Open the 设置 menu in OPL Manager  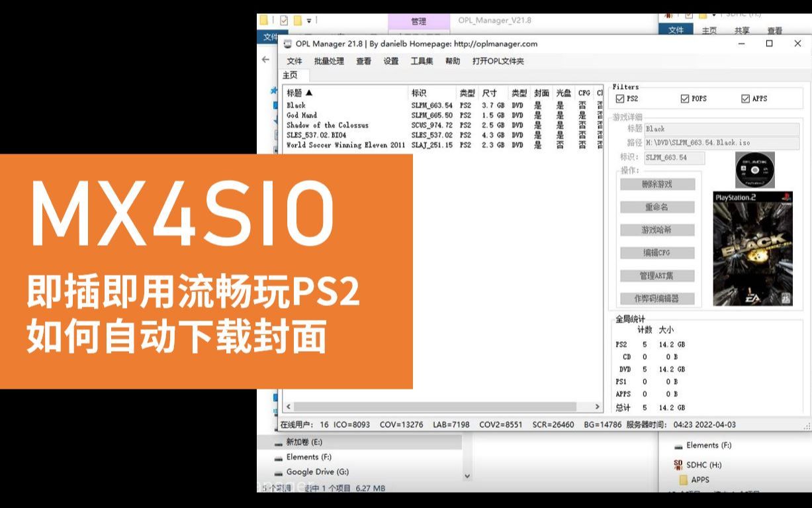coord(390,61)
